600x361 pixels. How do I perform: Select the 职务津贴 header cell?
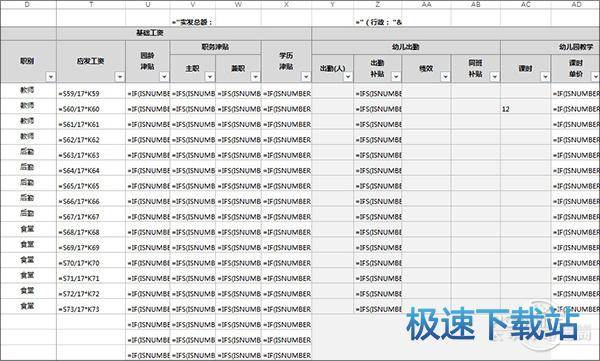[215, 47]
